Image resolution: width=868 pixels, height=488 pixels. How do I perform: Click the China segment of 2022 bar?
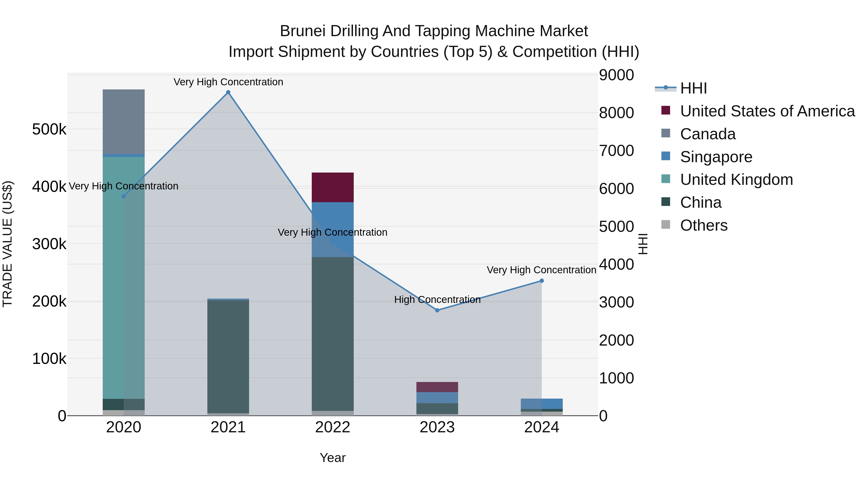tap(332, 334)
